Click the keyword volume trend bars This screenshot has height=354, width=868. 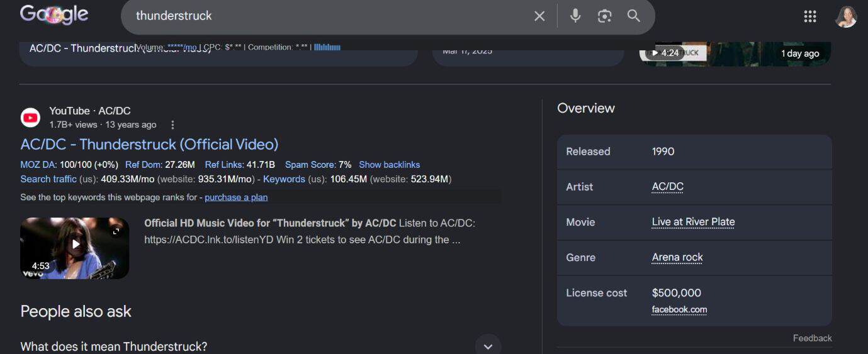tap(327, 47)
